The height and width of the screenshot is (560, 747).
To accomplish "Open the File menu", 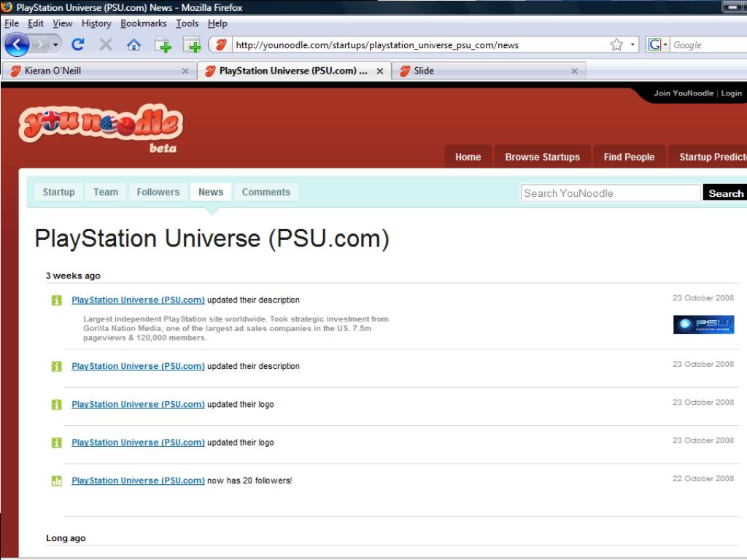I will click(12, 23).
